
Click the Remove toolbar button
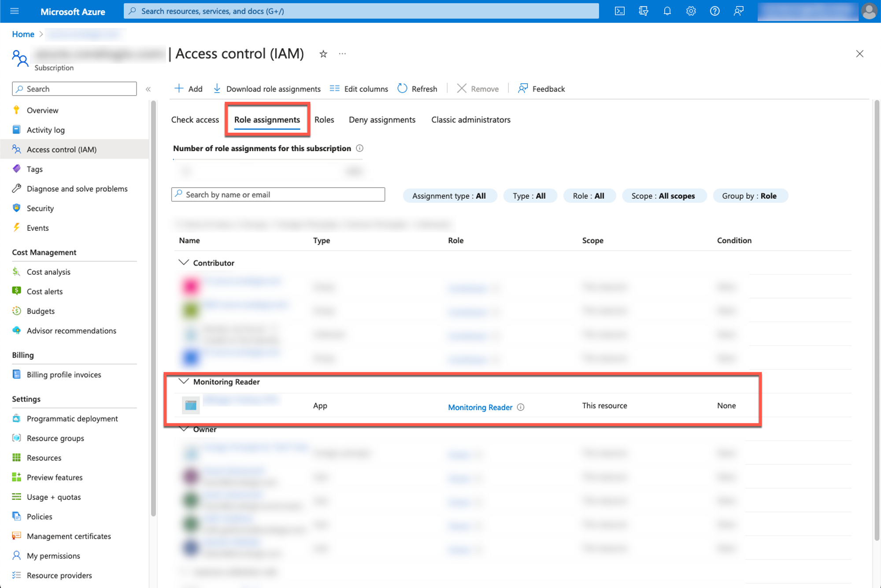pos(478,89)
